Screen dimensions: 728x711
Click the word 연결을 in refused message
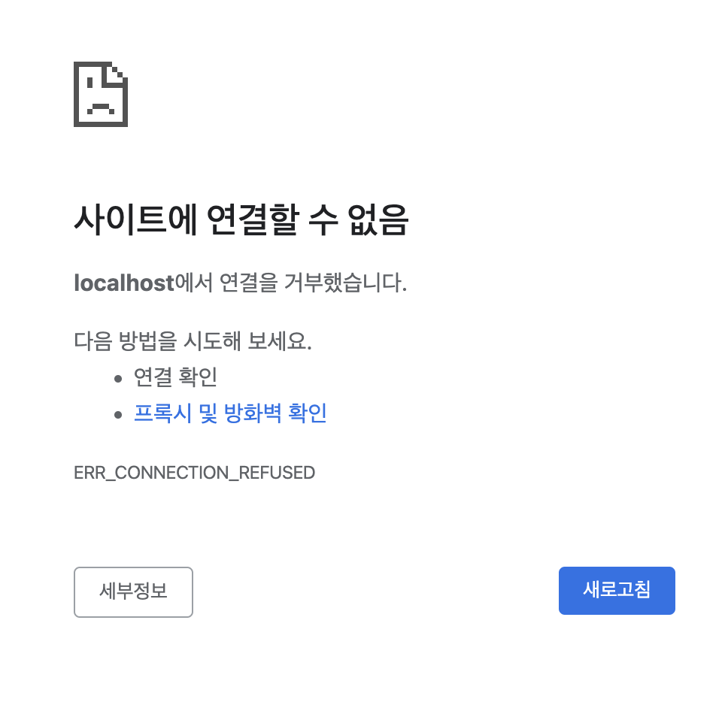pos(248,283)
